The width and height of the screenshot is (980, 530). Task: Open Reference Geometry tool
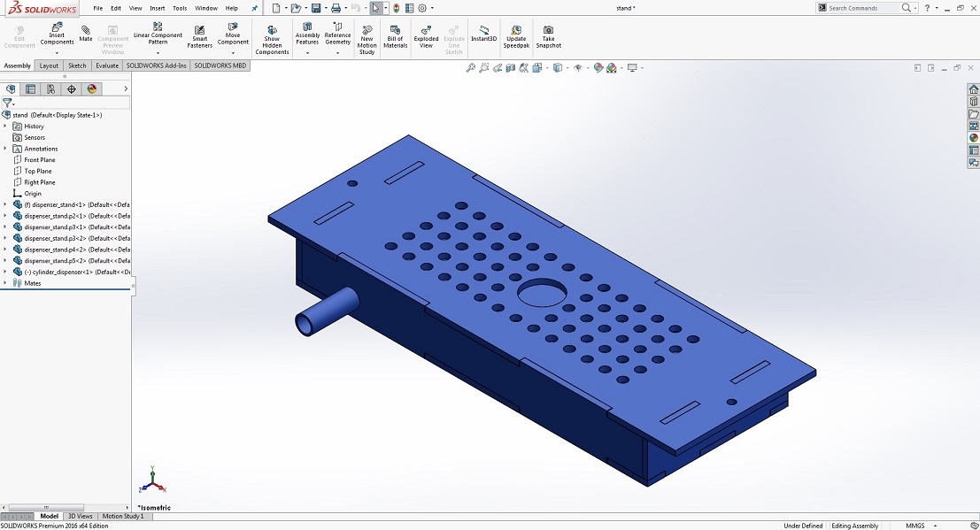coord(337,34)
